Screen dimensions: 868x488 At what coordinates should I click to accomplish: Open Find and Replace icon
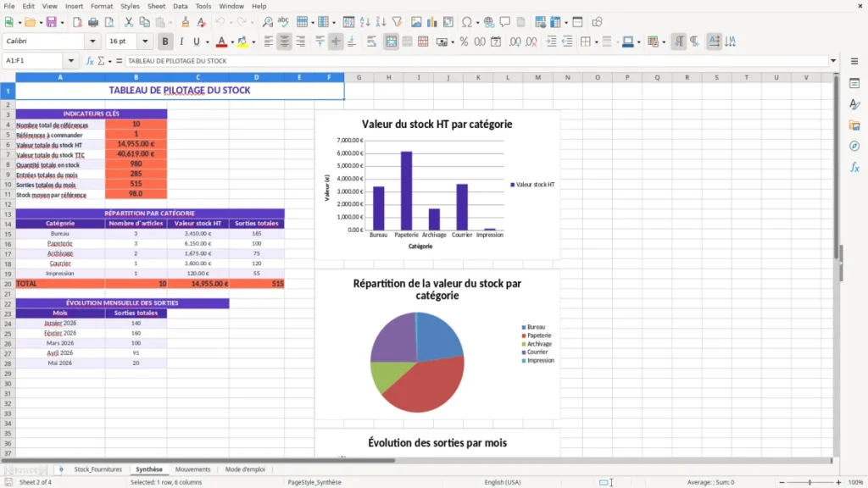point(267,22)
